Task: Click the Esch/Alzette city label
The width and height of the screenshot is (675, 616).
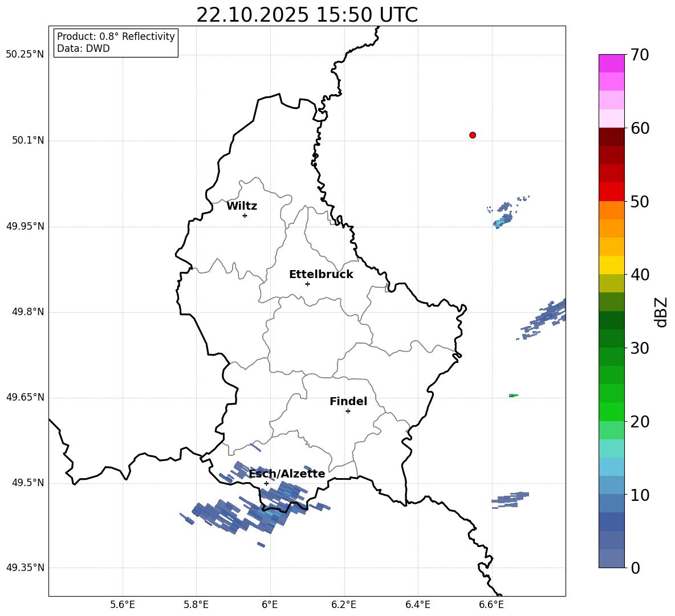Action: pos(287,474)
